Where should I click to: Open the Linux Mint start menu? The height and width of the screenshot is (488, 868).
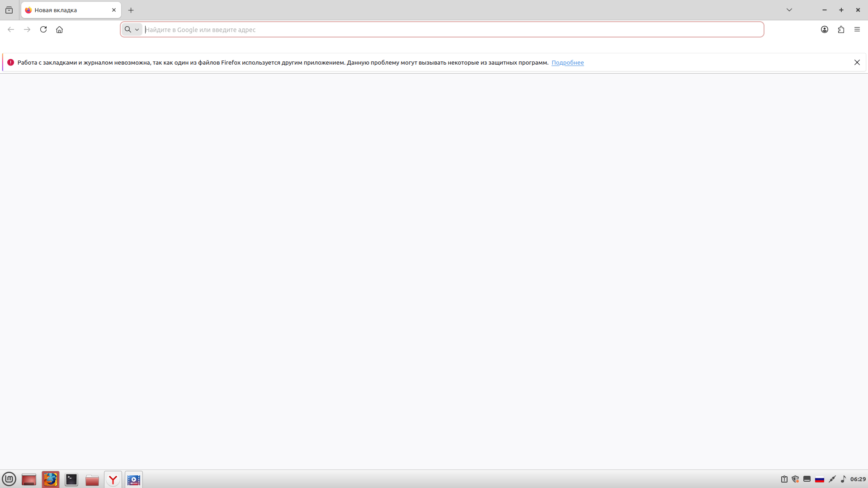point(9,479)
